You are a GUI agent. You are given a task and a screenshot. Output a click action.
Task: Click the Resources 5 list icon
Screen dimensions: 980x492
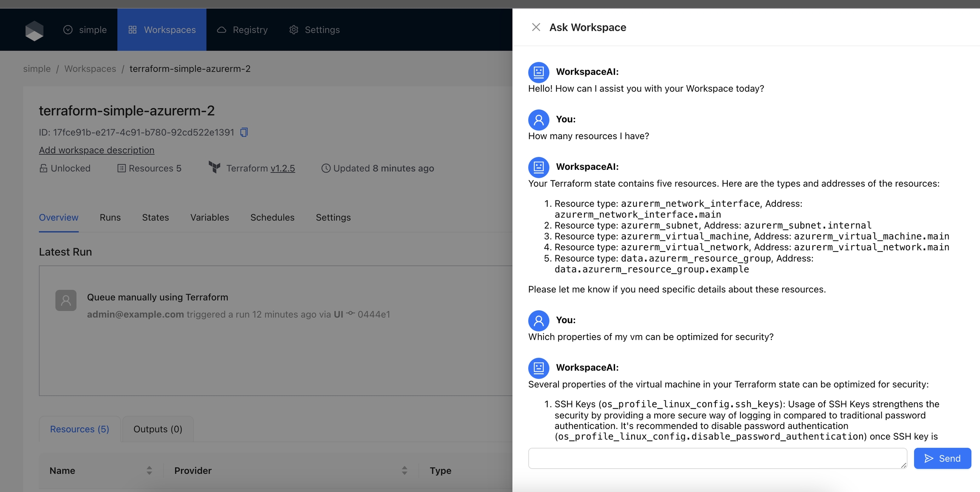tap(122, 169)
